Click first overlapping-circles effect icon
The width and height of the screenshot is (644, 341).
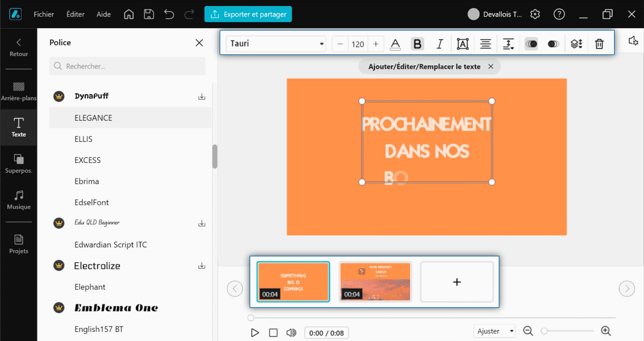click(531, 44)
